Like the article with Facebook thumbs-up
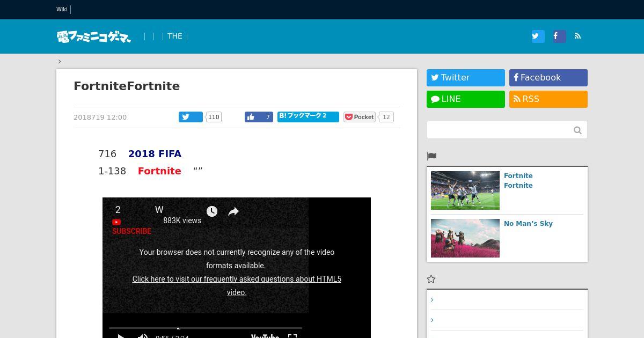This screenshot has height=338, width=644. point(259,117)
